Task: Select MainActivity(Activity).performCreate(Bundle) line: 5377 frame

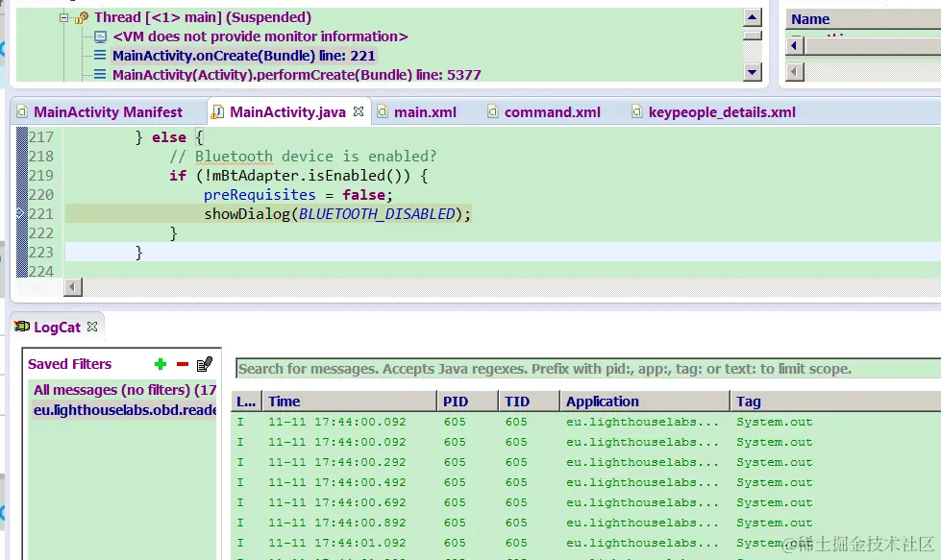Action: pyautogui.click(x=296, y=75)
